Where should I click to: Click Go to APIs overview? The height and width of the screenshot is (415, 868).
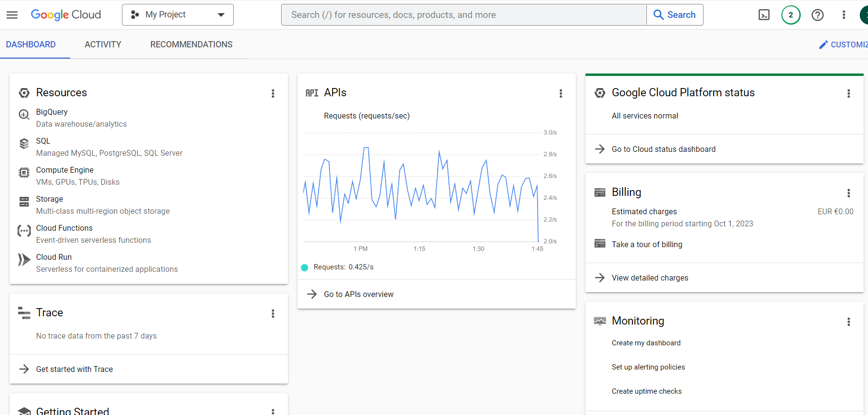pyautogui.click(x=359, y=294)
